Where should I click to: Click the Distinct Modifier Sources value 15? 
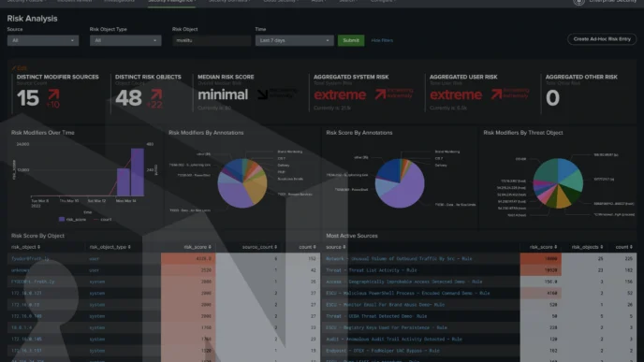pos(28,98)
